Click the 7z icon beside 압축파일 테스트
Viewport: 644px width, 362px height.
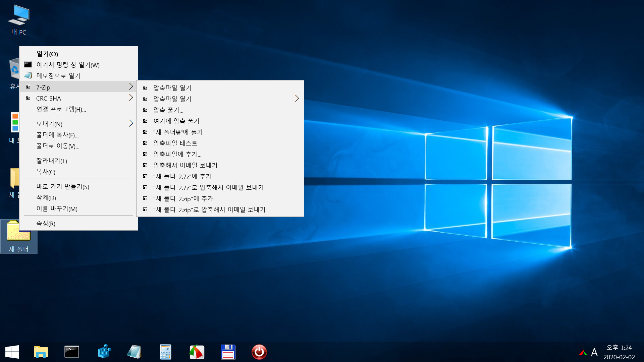tap(145, 143)
